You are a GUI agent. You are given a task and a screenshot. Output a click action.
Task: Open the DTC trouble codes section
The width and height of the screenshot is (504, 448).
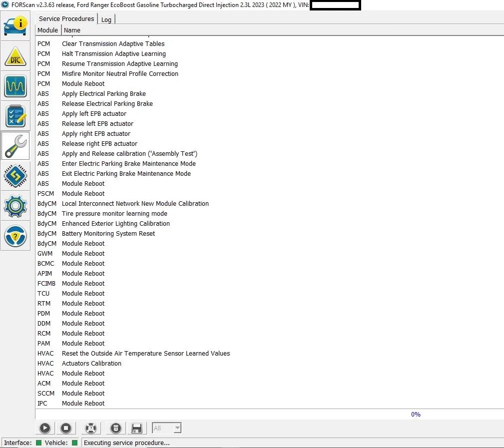click(x=15, y=56)
